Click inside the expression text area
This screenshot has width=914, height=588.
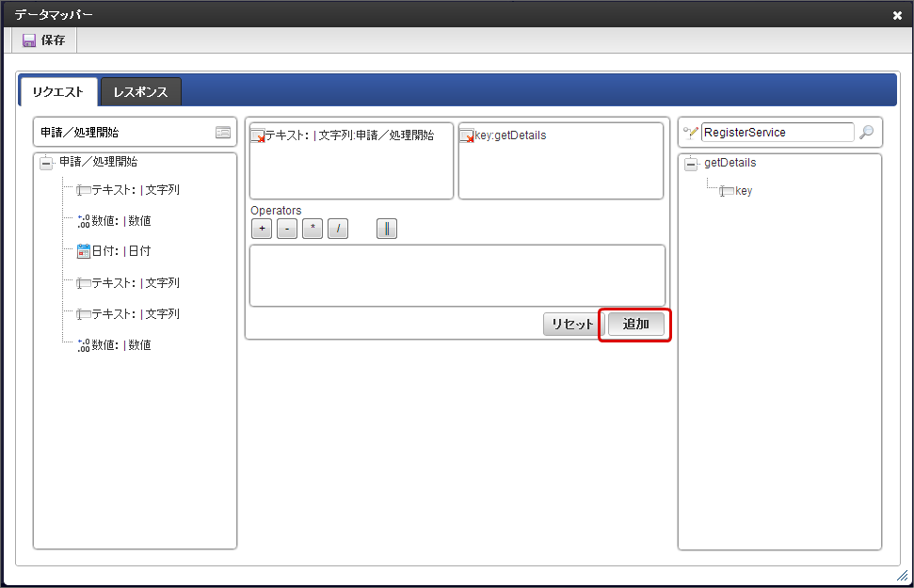tap(457, 276)
